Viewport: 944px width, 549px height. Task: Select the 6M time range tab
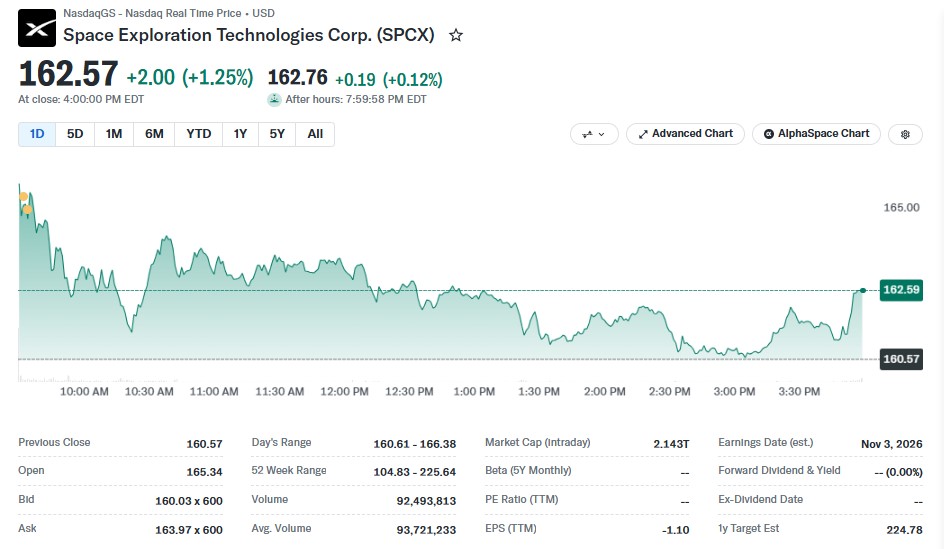pyautogui.click(x=154, y=134)
